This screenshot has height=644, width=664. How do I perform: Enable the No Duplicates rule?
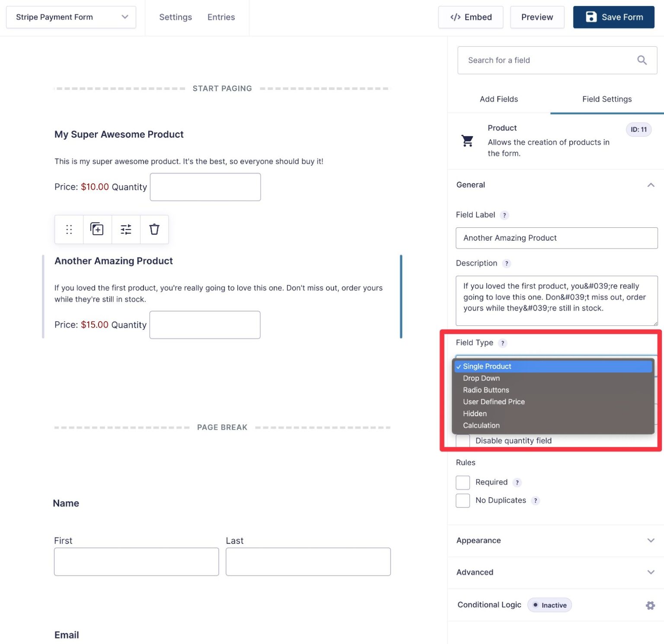pyautogui.click(x=463, y=501)
